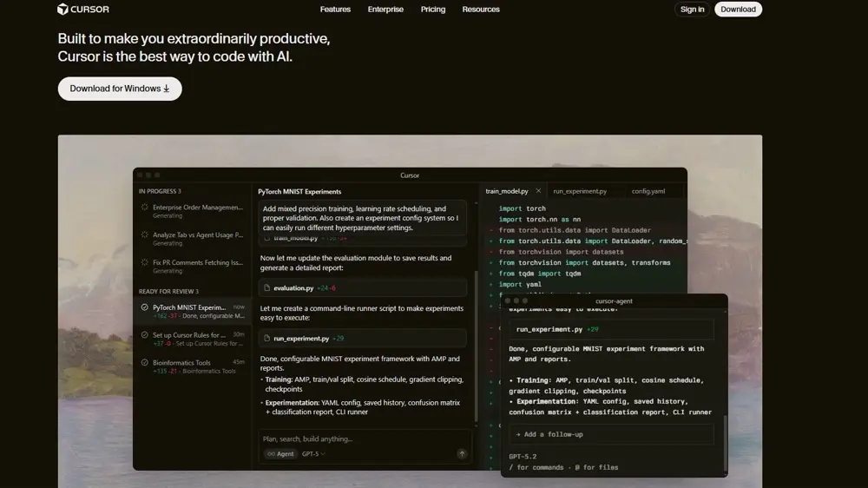
Task: Expand the Resources menu in the navigation
Action: (x=481, y=10)
